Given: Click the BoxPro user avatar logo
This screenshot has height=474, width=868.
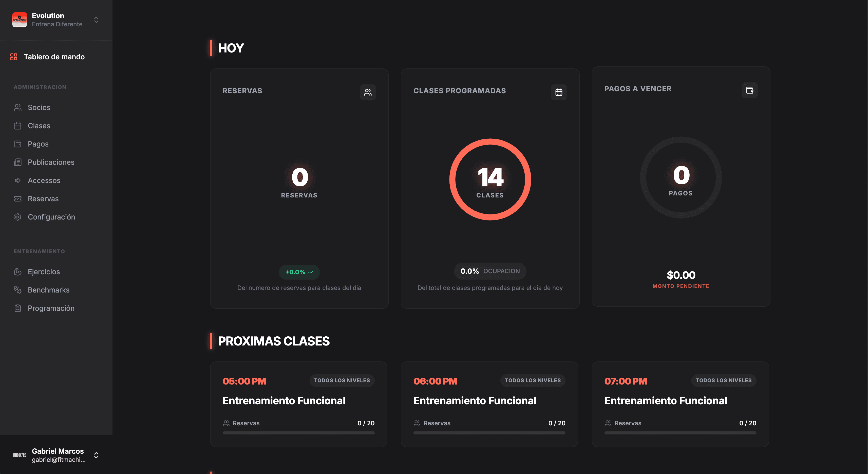Looking at the screenshot, I should pos(20,455).
